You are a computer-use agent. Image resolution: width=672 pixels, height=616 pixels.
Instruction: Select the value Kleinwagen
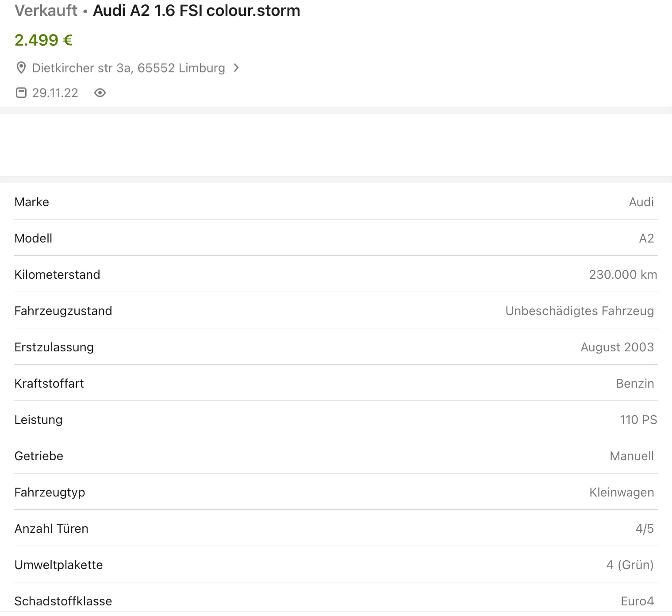click(x=622, y=492)
